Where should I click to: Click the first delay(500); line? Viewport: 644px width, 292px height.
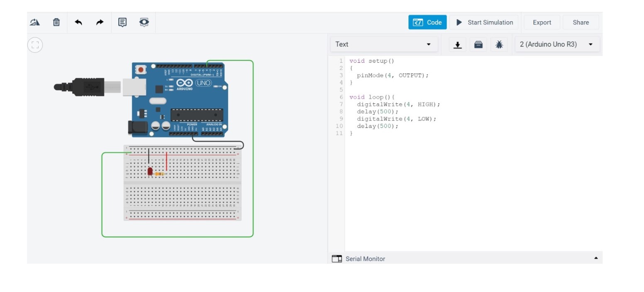click(x=378, y=112)
